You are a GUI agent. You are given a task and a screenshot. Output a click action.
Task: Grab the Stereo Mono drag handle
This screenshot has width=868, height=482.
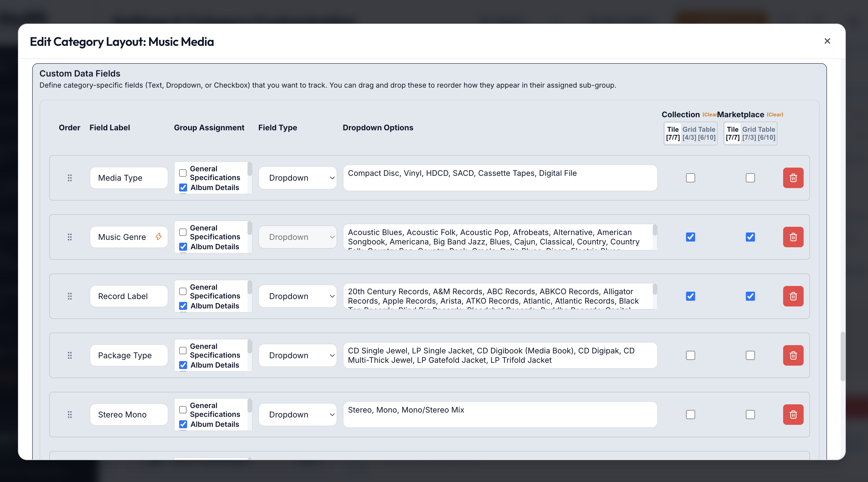pos(70,414)
